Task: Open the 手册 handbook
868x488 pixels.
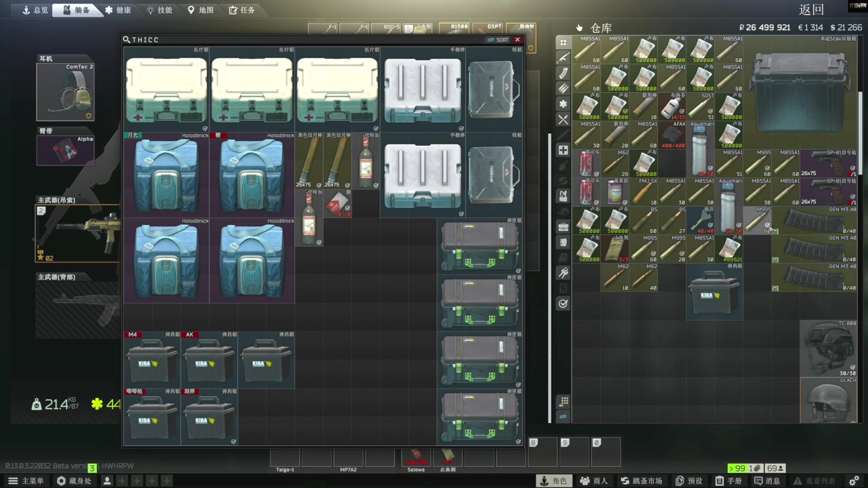Action: click(x=729, y=481)
